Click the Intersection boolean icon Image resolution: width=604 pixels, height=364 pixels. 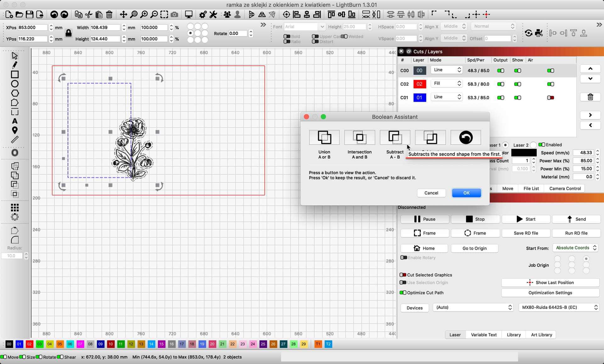[359, 137]
